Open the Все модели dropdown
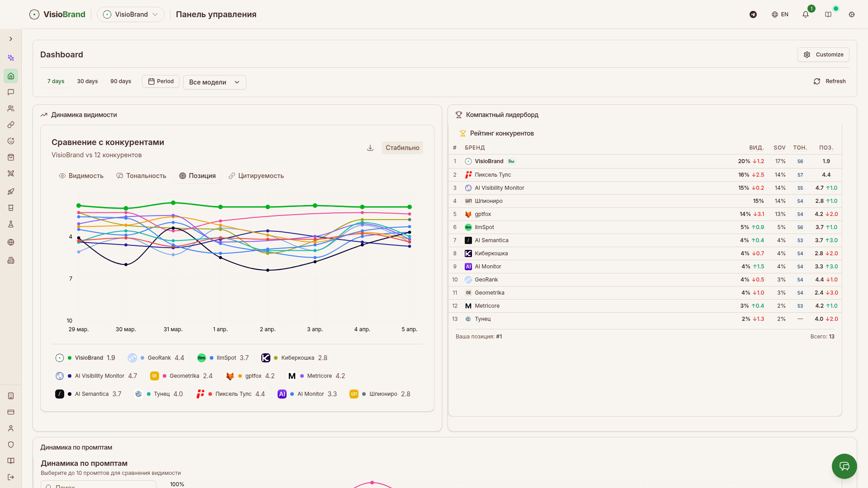The height and width of the screenshot is (488, 868). tap(214, 82)
